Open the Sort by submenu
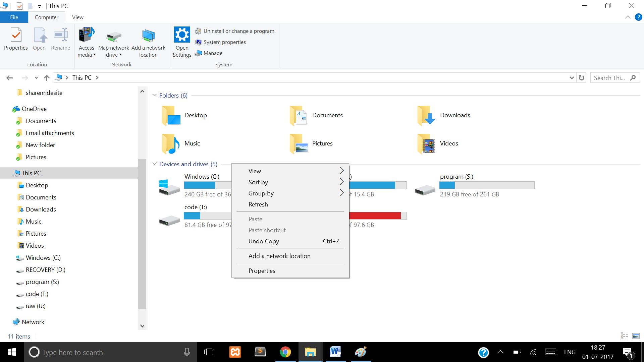 tap(290, 182)
